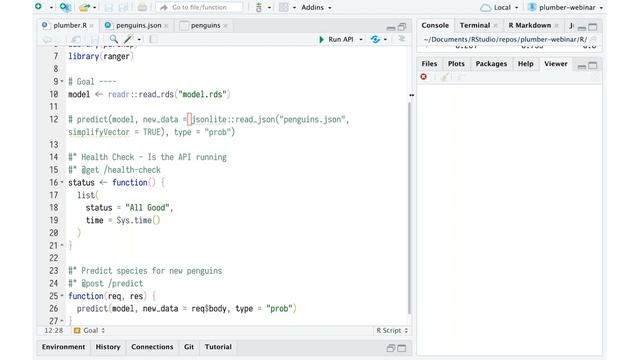Open the Plots tab
The width and height of the screenshot is (640, 360).
coord(456,64)
